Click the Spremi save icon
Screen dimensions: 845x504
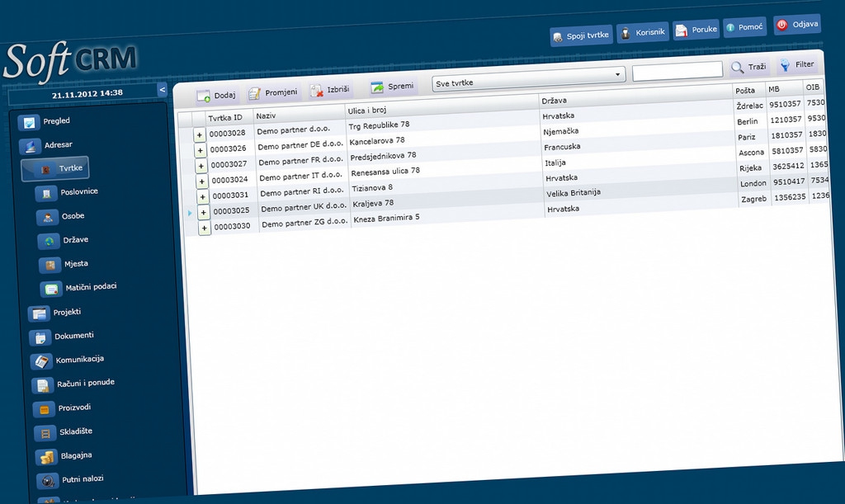click(x=377, y=87)
